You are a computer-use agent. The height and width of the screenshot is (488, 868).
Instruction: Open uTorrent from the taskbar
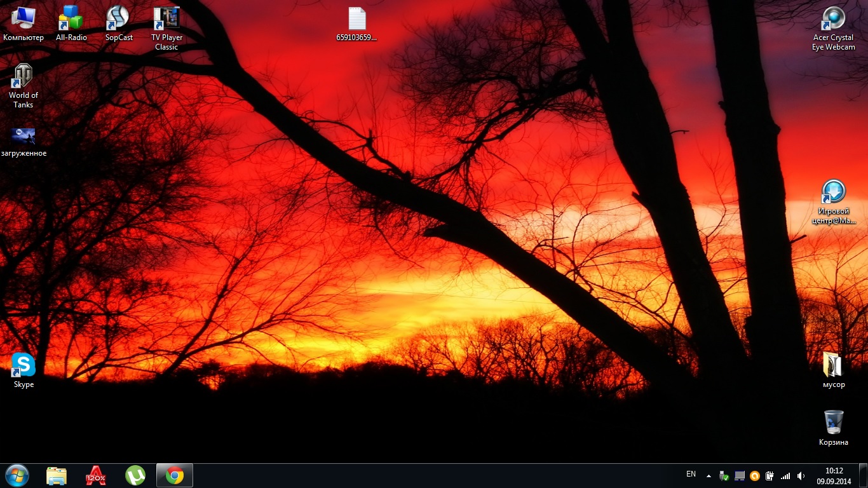point(135,475)
